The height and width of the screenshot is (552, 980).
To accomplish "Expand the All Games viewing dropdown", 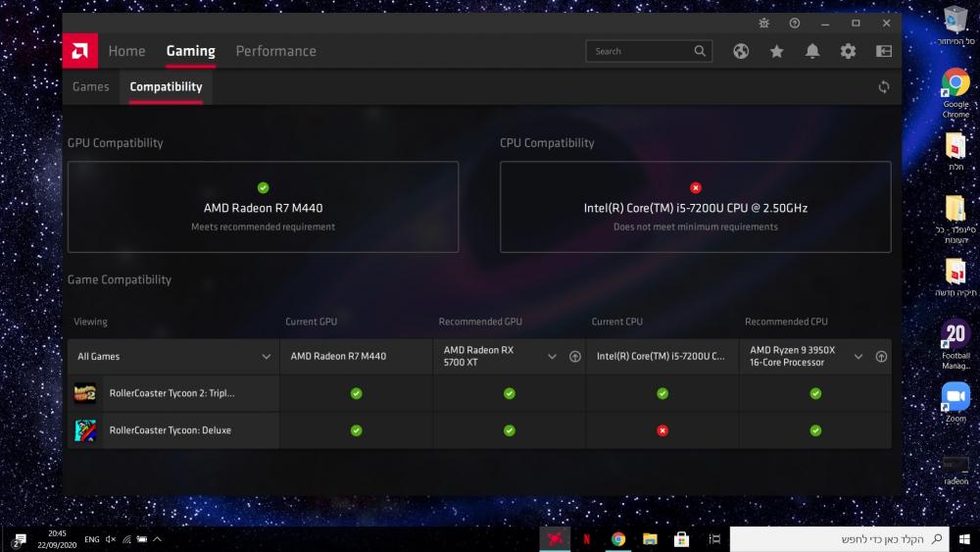I will click(x=173, y=356).
